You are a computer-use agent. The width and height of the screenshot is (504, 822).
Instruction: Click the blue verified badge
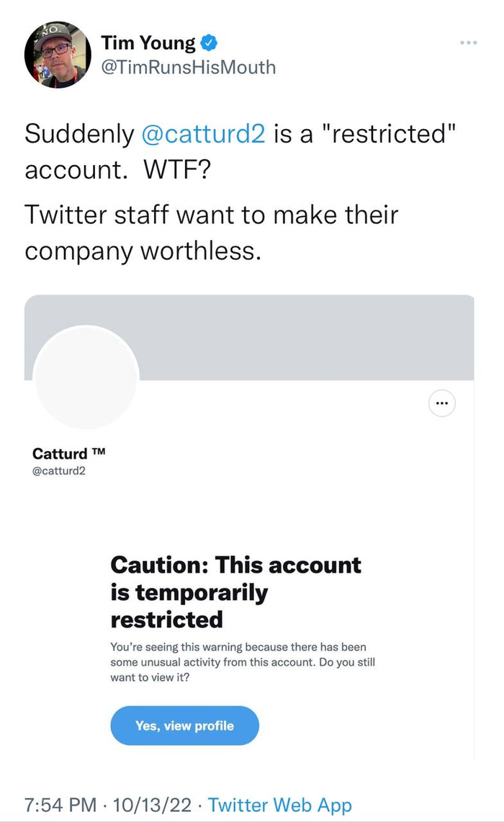(x=208, y=43)
